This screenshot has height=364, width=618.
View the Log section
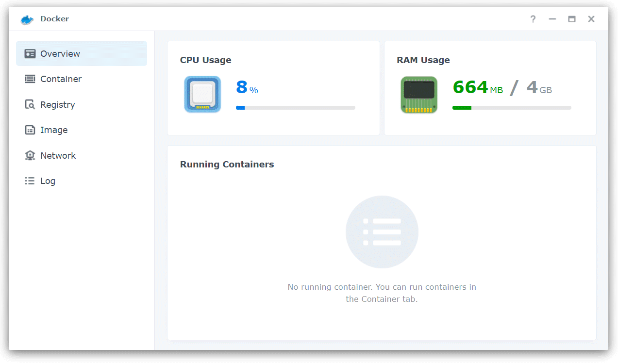coord(82,181)
